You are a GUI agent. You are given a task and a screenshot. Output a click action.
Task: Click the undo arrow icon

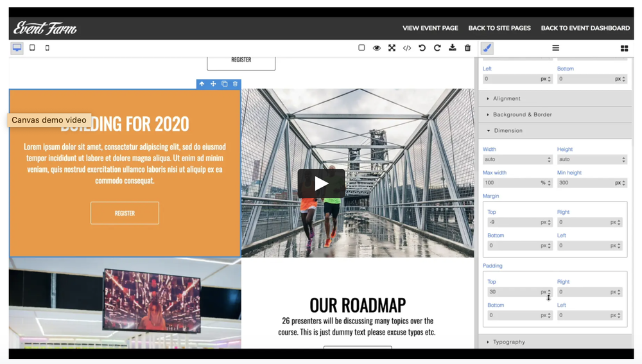point(422,48)
